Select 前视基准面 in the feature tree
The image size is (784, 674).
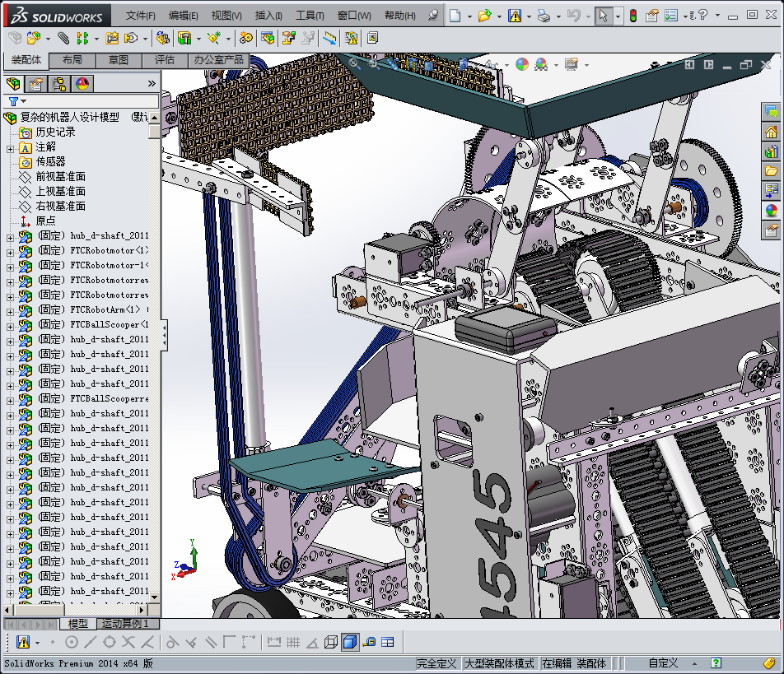[x=60, y=177]
